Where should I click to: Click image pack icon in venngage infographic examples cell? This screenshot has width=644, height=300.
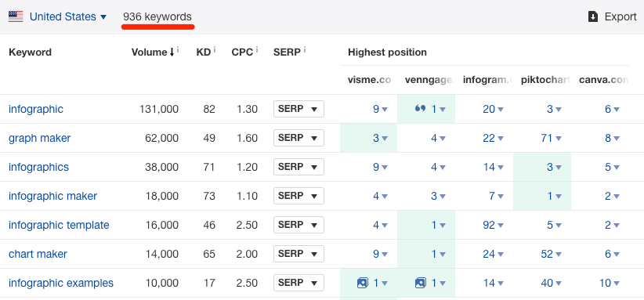click(x=421, y=283)
